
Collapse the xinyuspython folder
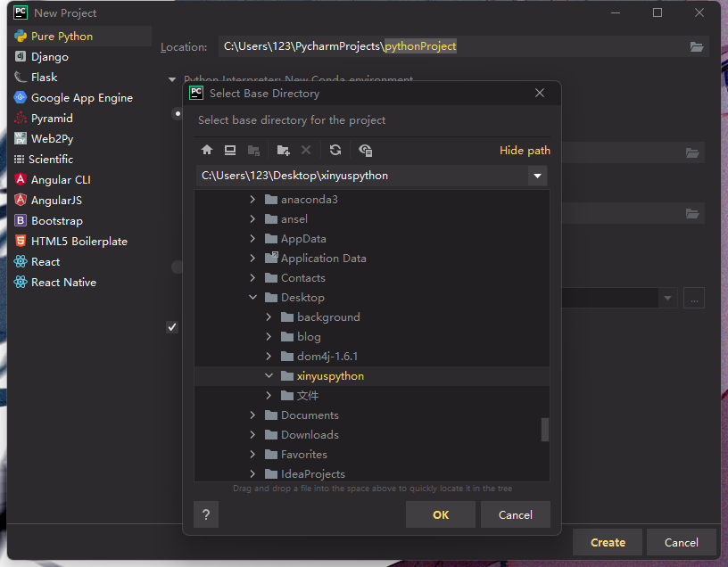click(269, 375)
